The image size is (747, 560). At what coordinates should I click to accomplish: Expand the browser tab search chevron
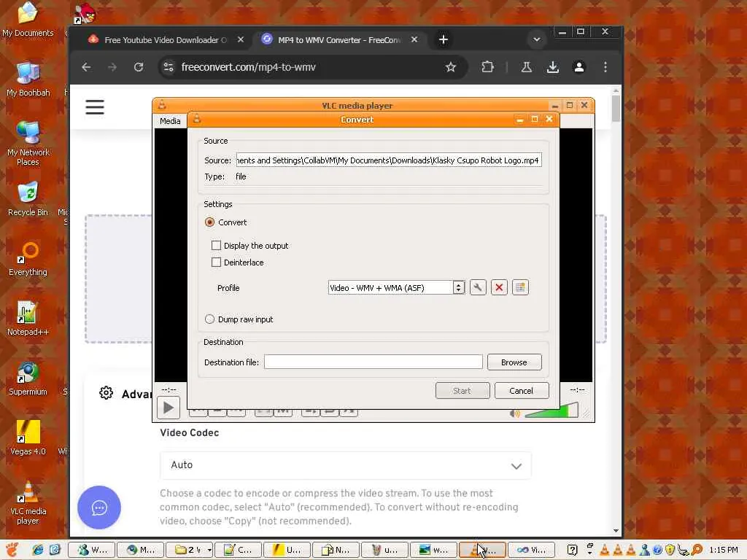(537, 39)
